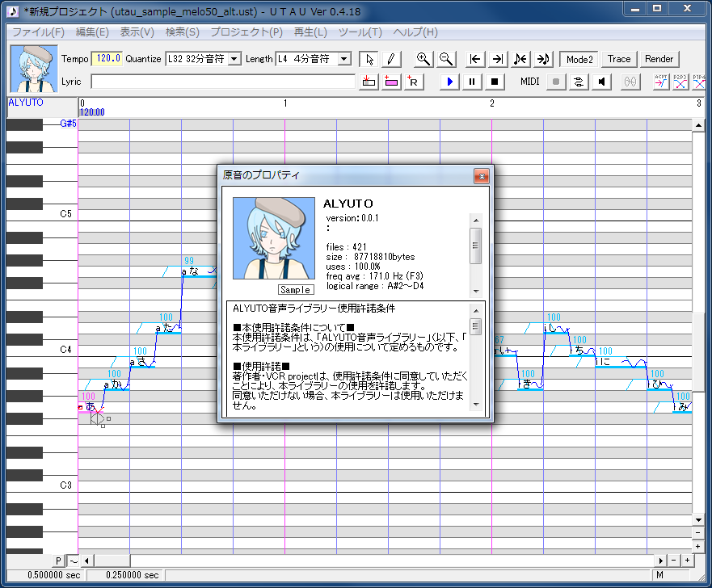Click license text scroll up arrow

click(476, 311)
